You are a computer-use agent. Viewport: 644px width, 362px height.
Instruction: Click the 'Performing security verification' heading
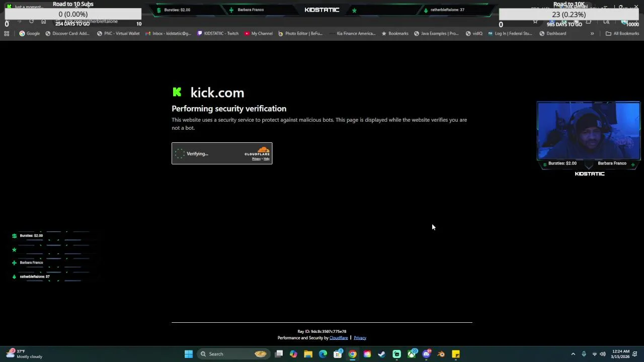[x=229, y=109]
